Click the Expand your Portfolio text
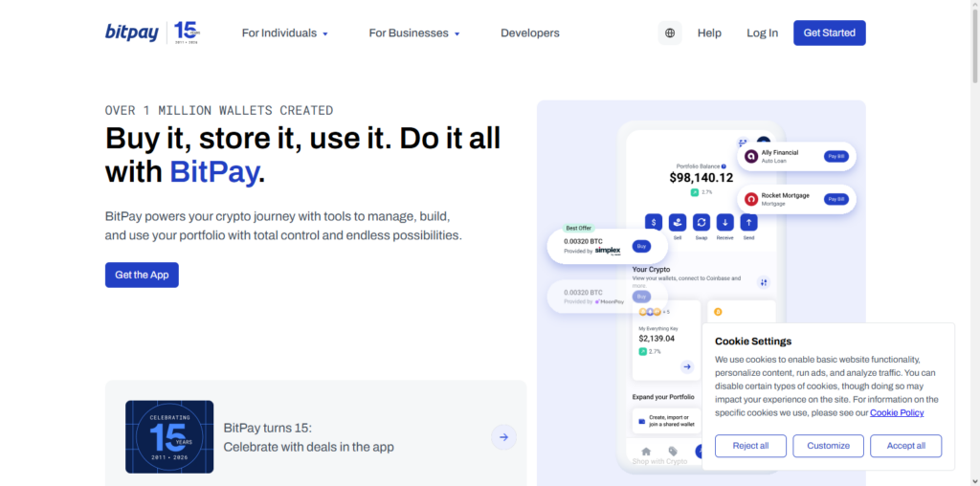The image size is (980, 486). pyautogui.click(x=662, y=397)
